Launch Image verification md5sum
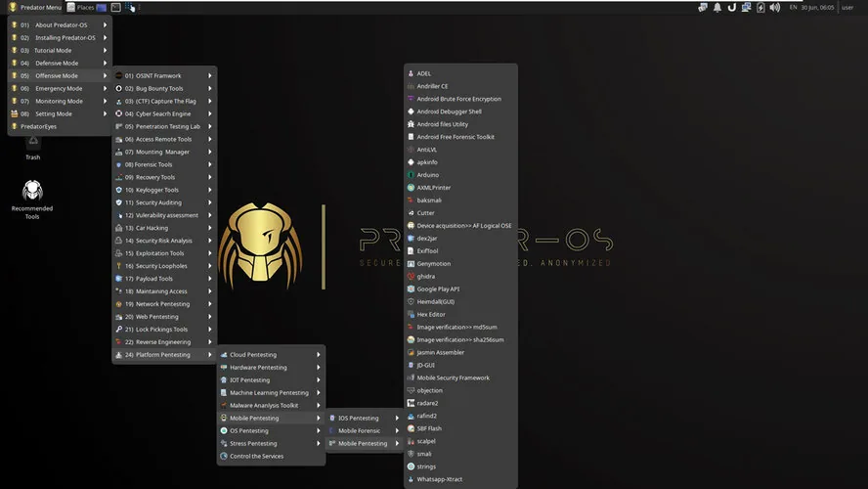Viewport: 868px width, 489px height. (x=460, y=328)
